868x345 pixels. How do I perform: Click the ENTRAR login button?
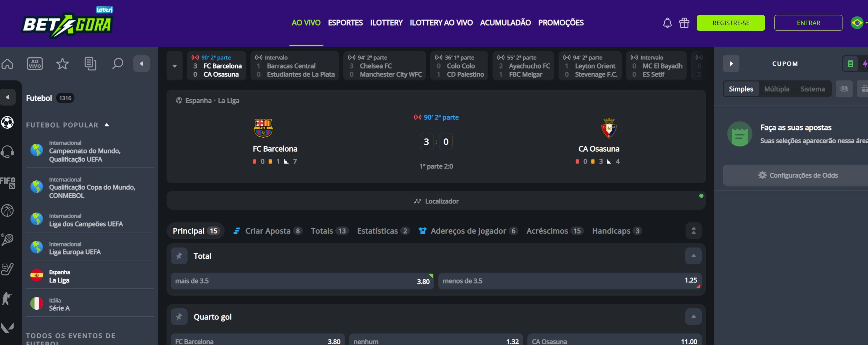point(808,23)
